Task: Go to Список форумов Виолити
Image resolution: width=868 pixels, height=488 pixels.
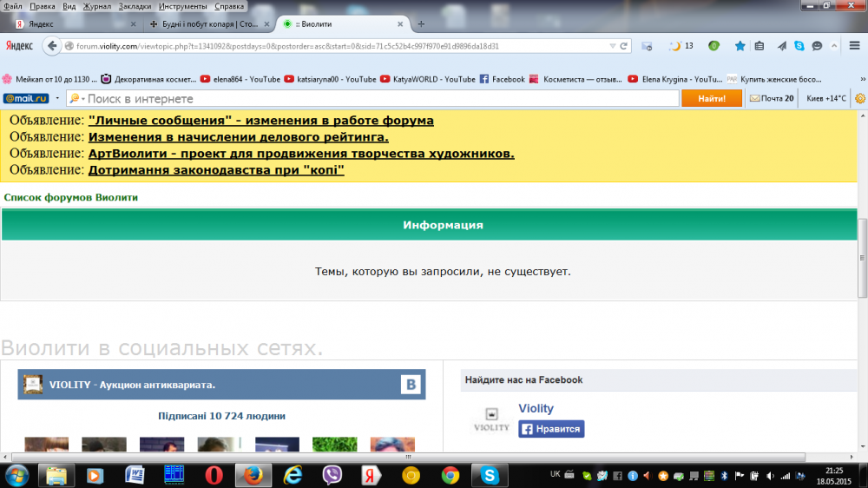Action: tap(71, 197)
